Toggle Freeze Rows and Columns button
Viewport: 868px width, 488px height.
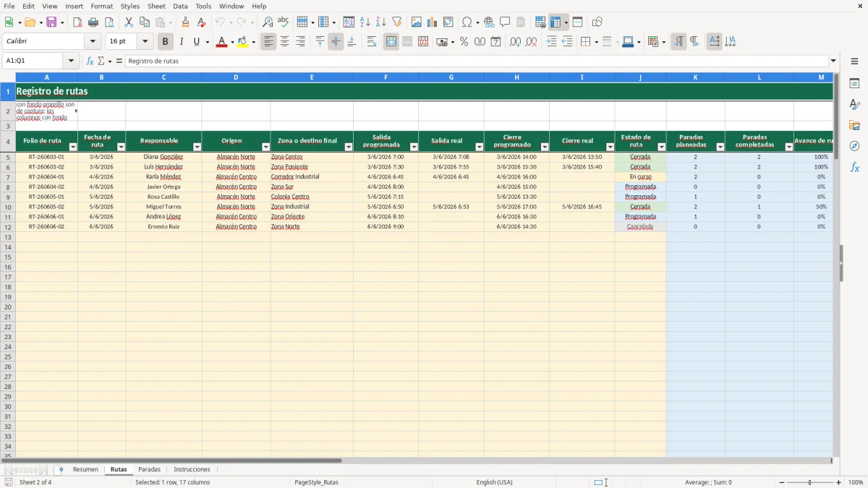(x=556, y=22)
